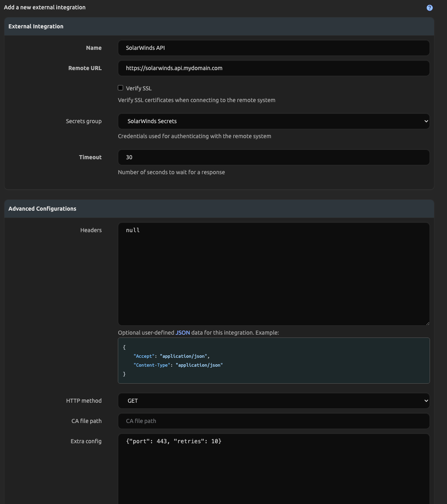Image resolution: width=447 pixels, height=504 pixels.
Task: Click the SolarWinds Secrets selection
Action: point(274,121)
